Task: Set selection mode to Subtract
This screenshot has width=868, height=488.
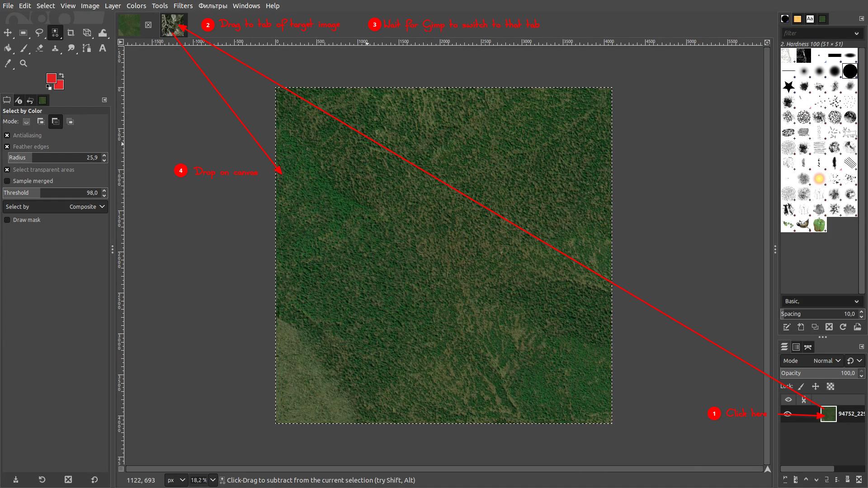Action: [55, 122]
